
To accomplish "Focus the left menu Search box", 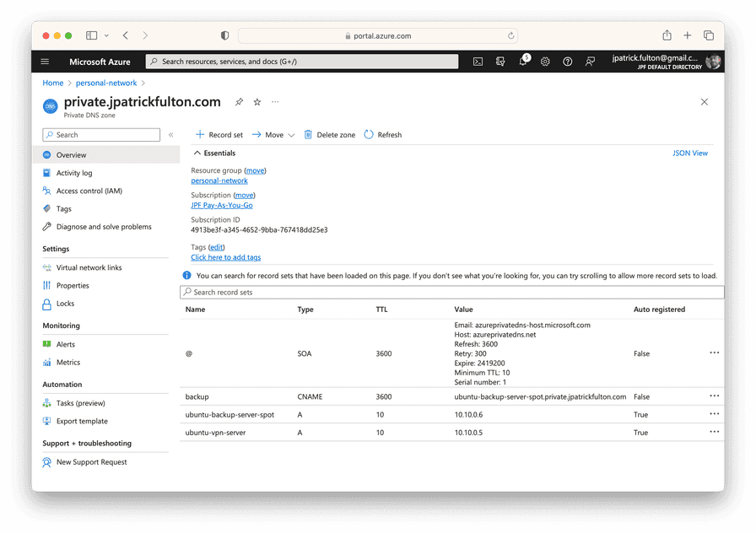I will [101, 135].
